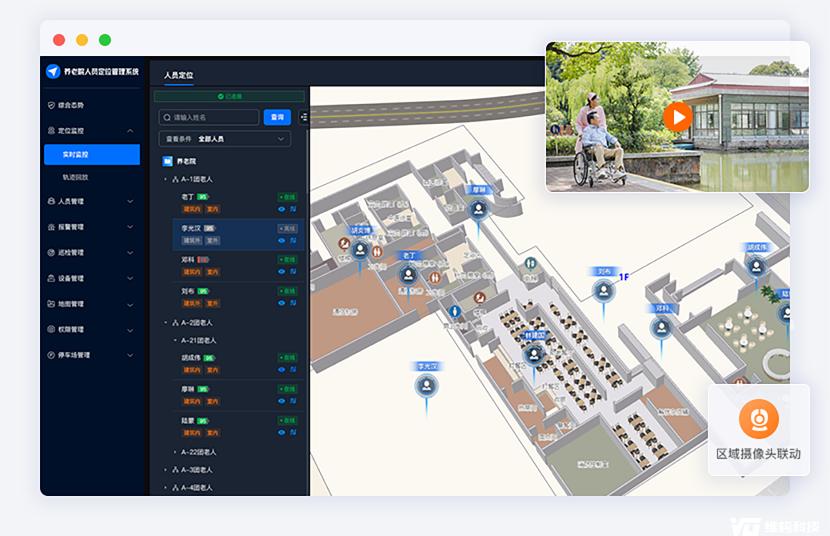The height and width of the screenshot is (536, 830).
Task: Click the tree layout icon beside 查询
Action: point(303,117)
